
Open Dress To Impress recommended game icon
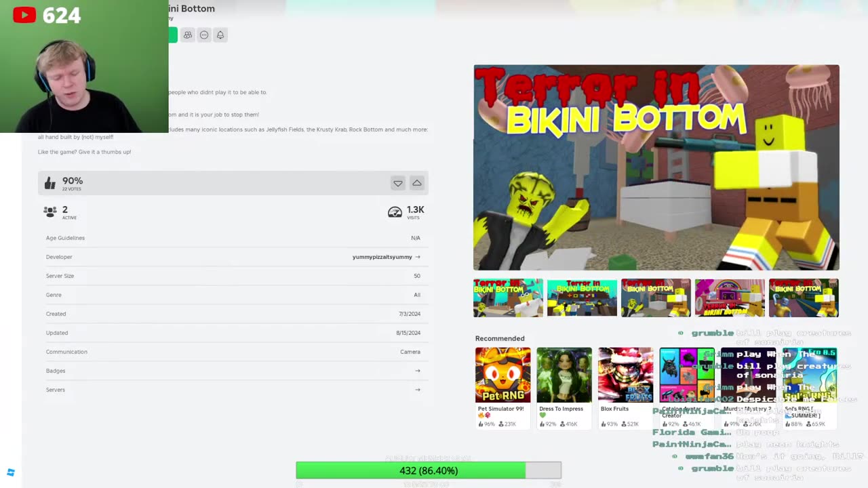(x=564, y=375)
